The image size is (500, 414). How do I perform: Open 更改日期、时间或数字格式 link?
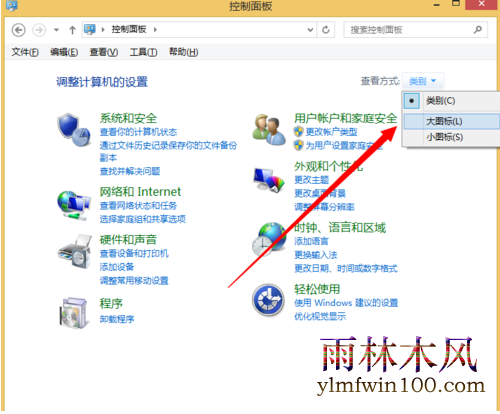tap(346, 268)
